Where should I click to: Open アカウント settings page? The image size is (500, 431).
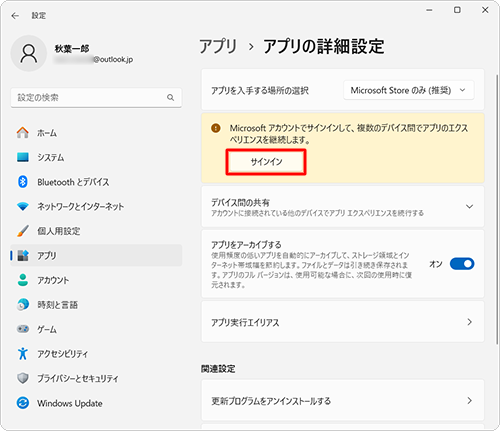tap(96, 280)
